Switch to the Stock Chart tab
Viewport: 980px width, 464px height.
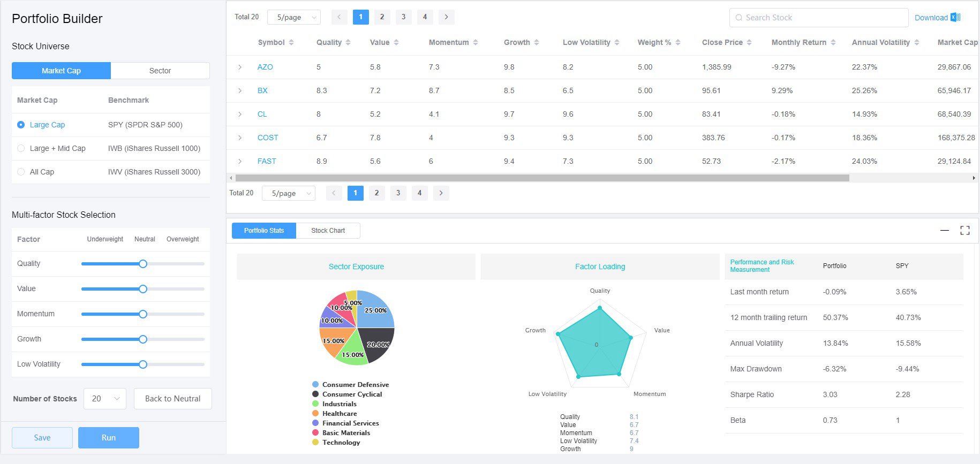[328, 231]
